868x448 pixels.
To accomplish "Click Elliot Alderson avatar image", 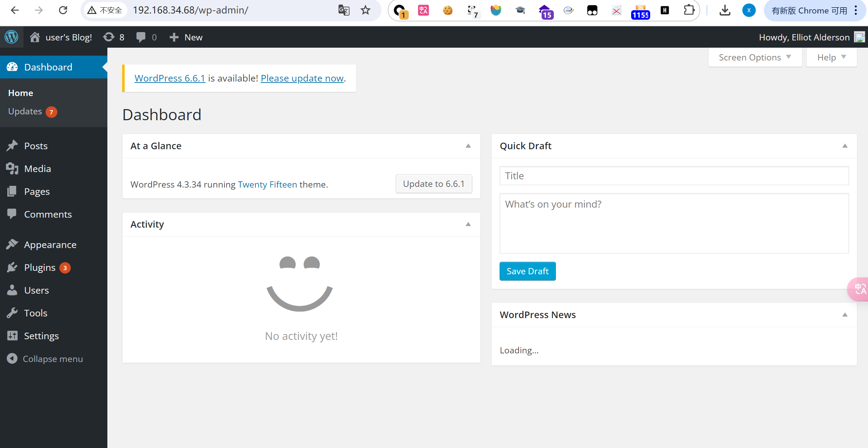I will (x=859, y=37).
